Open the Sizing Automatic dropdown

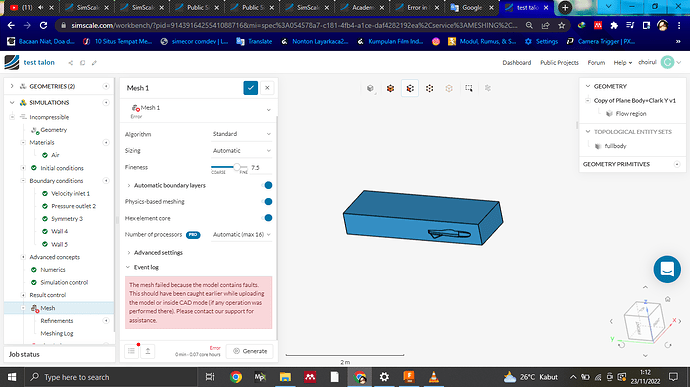(241, 151)
